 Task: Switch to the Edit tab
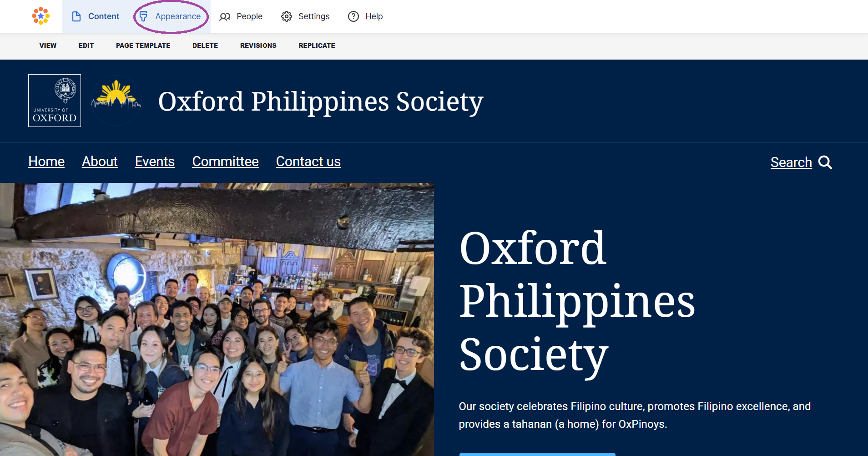86,46
